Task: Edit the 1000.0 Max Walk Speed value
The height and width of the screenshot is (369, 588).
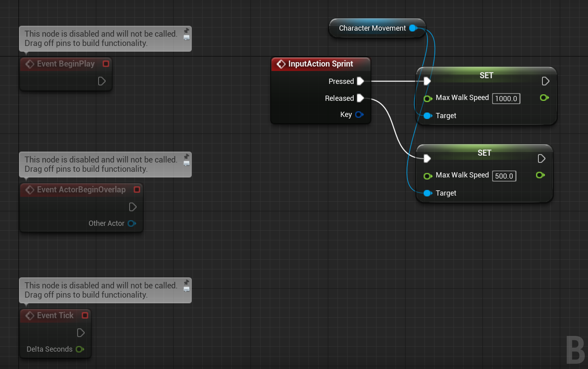Action: coord(506,98)
